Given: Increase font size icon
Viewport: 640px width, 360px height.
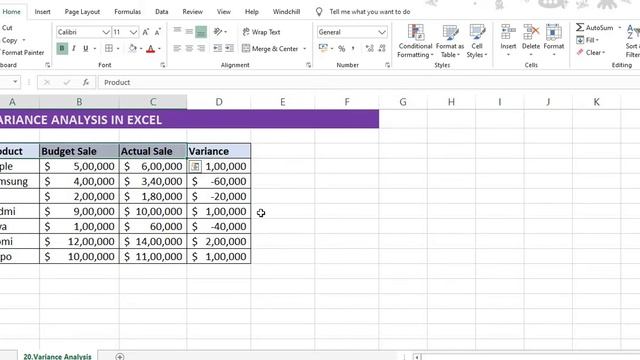Looking at the screenshot, I should [x=146, y=32].
